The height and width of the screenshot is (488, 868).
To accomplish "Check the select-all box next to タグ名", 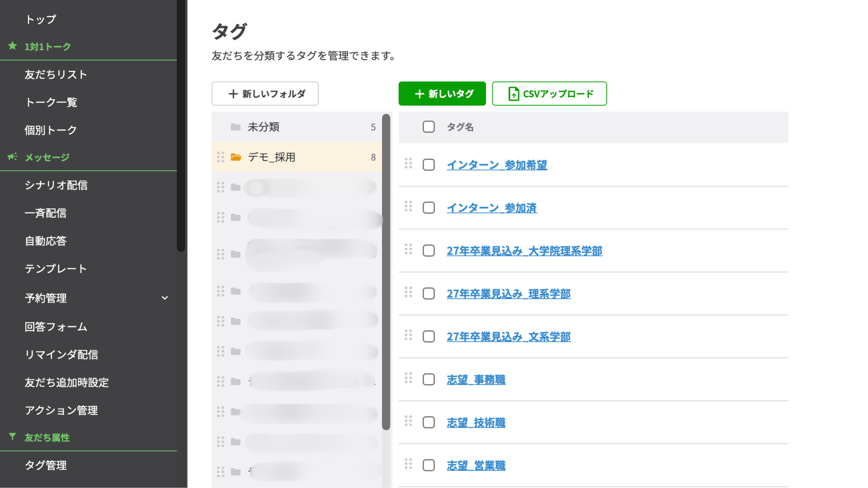I will 429,127.
